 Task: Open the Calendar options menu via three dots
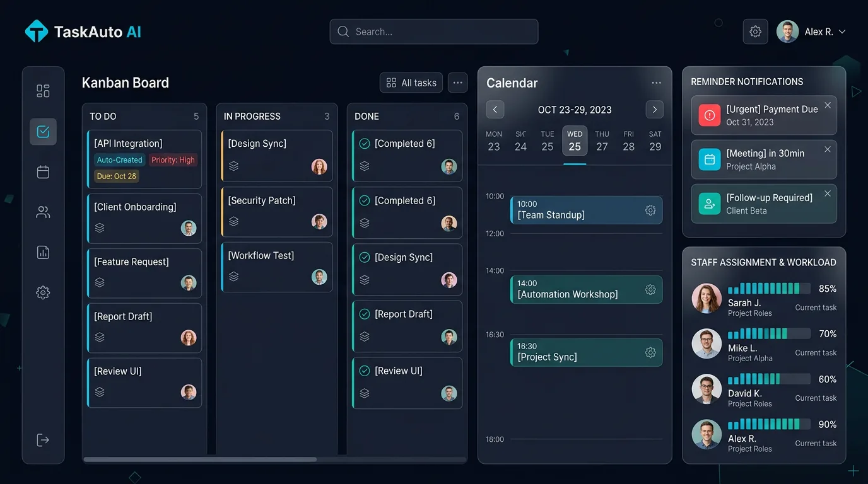[x=657, y=83]
